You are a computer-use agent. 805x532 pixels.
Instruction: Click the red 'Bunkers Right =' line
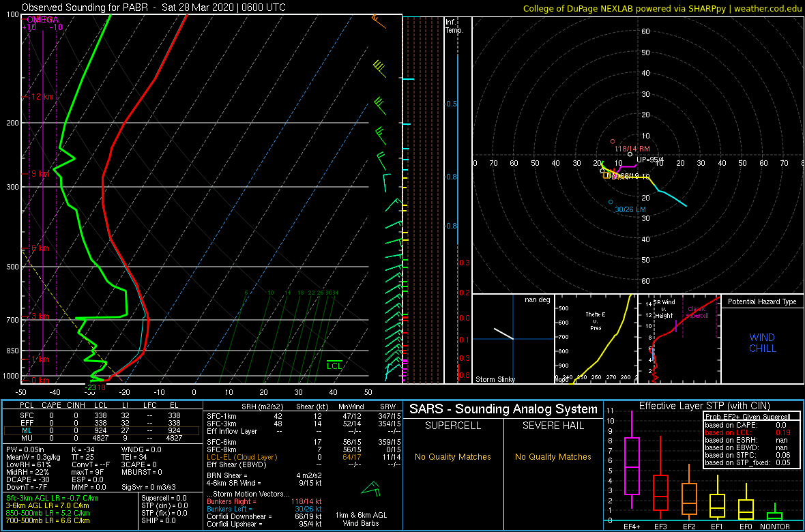[265, 501]
